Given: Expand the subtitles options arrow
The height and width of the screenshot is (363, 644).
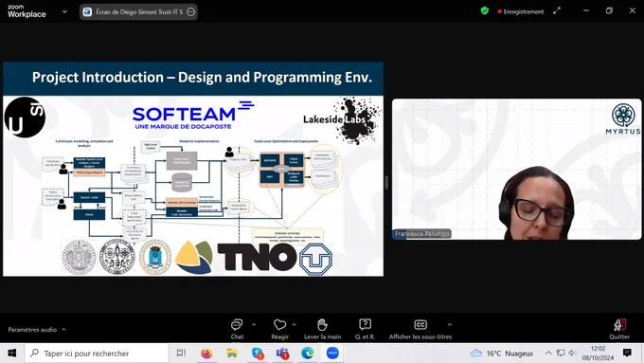Looking at the screenshot, I should tap(450, 325).
